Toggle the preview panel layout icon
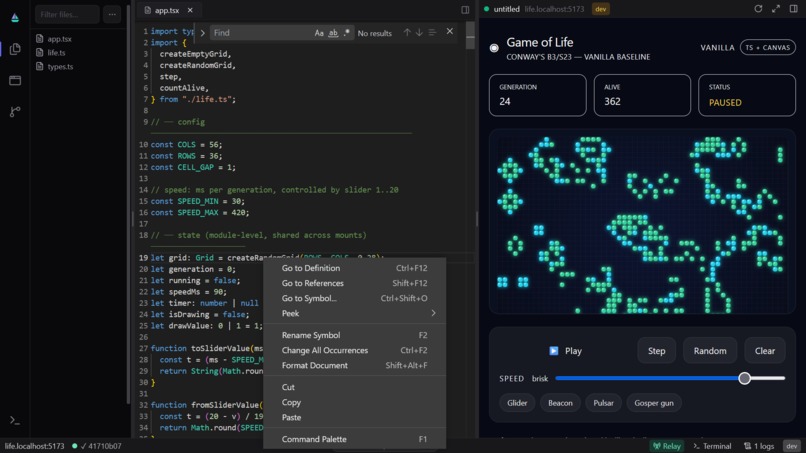The image size is (806, 453). 794,9
